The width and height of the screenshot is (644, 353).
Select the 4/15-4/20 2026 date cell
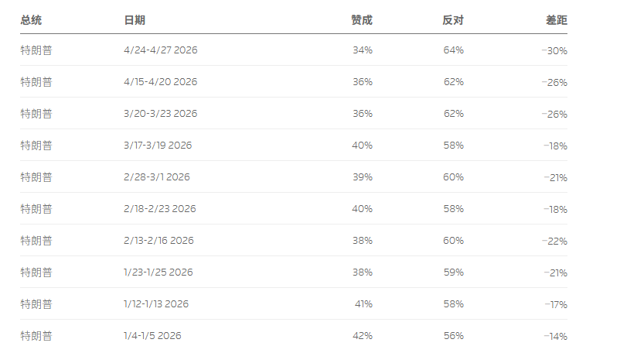(x=160, y=82)
